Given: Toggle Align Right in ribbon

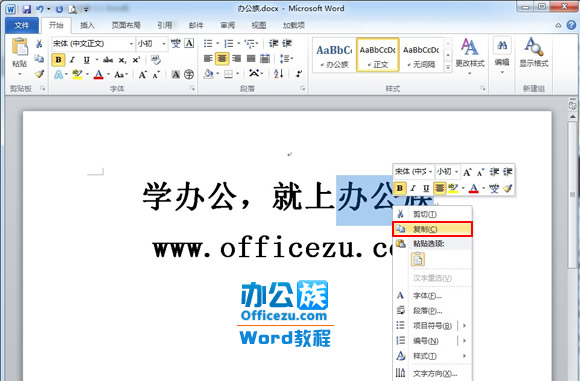Looking at the screenshot, I should pyautogui.click(x=236, y=59).
